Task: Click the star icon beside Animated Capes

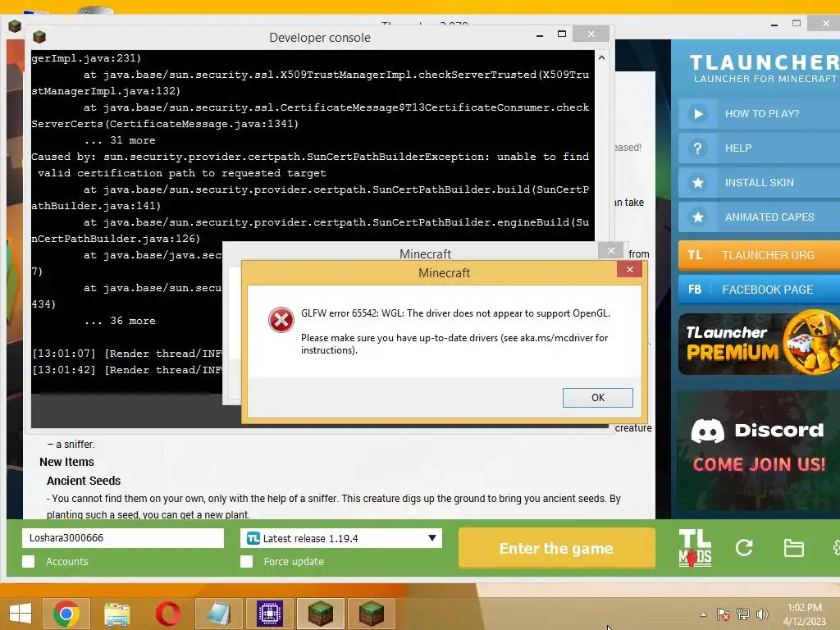Action: 697,217
